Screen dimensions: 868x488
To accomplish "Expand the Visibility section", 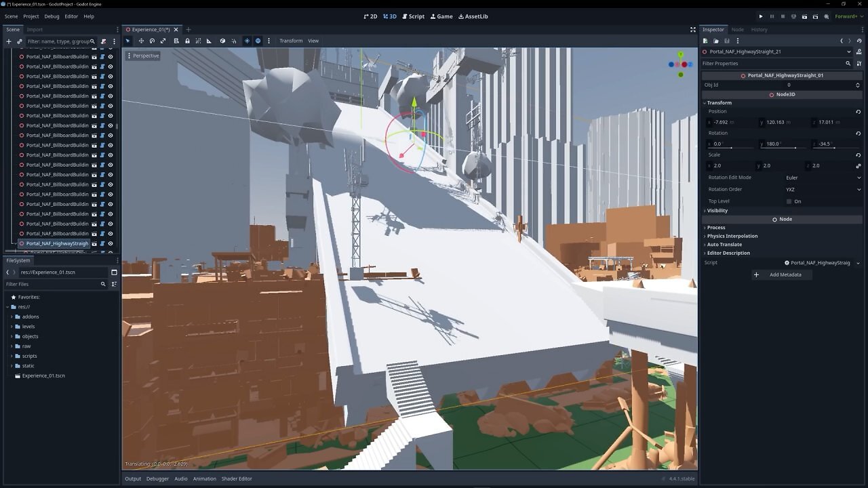I will [x=717, y=211].
